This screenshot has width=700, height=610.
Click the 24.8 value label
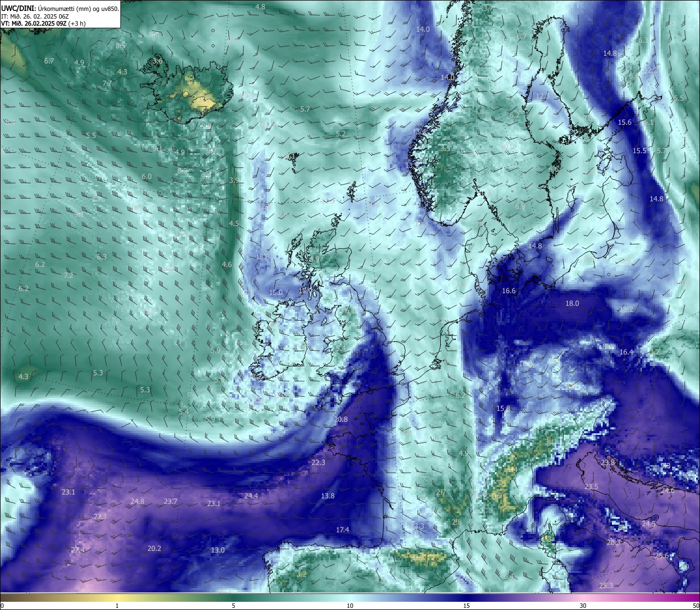pos(137,501)
